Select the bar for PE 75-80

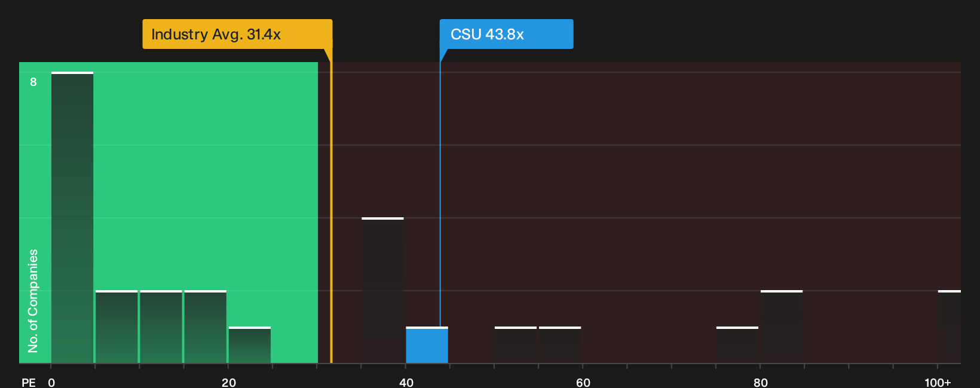click(737, 345)
